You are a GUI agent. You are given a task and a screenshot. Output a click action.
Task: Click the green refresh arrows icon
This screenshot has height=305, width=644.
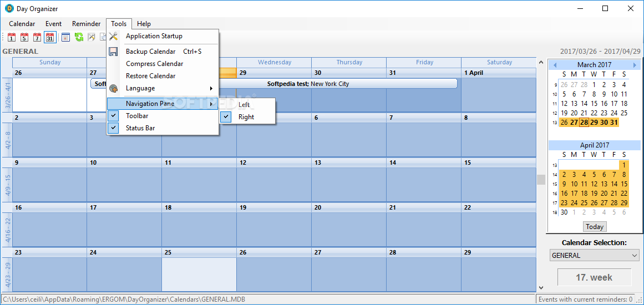(79, 37)
